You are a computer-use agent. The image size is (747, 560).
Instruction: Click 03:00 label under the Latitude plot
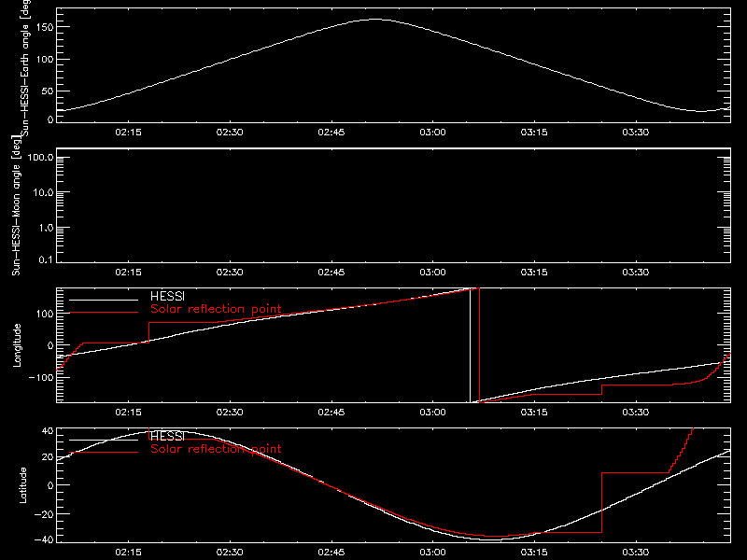point(432,553)
